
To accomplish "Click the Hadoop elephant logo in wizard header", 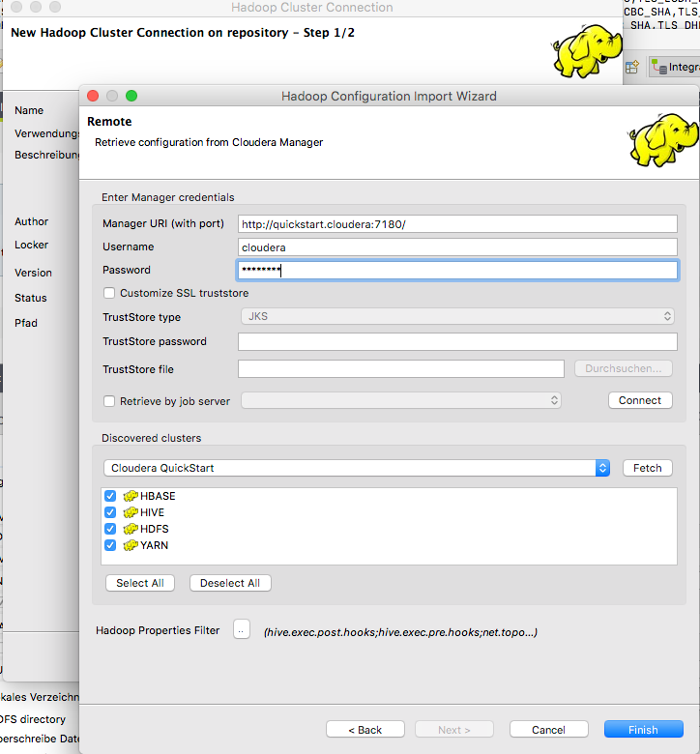I will coord(662,140).
